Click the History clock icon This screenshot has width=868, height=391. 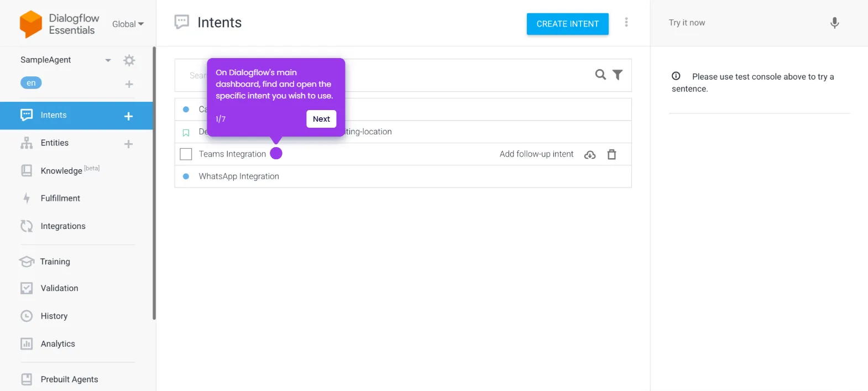pyautogui.click(x=27, y=316)
